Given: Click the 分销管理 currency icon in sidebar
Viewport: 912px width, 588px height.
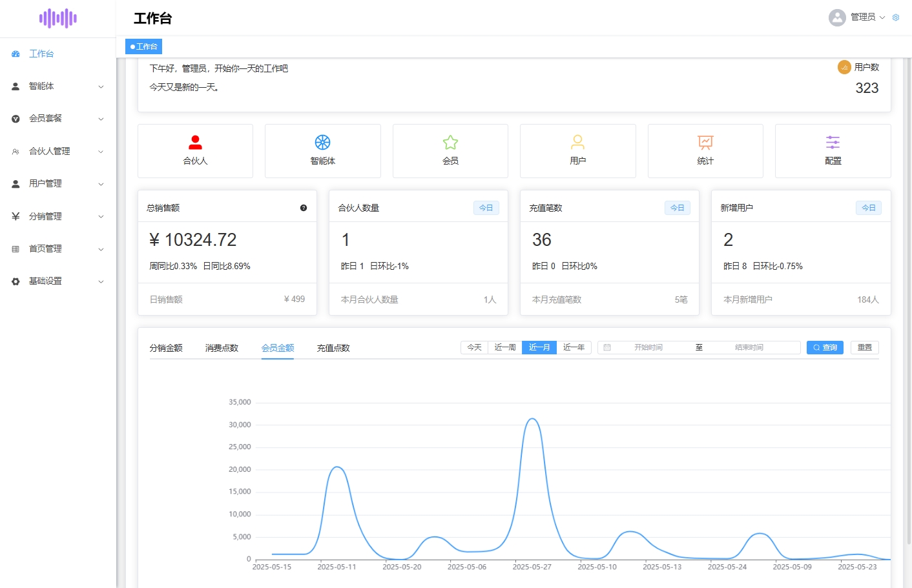Looking at the screenshot, I should tap(16, 216).
